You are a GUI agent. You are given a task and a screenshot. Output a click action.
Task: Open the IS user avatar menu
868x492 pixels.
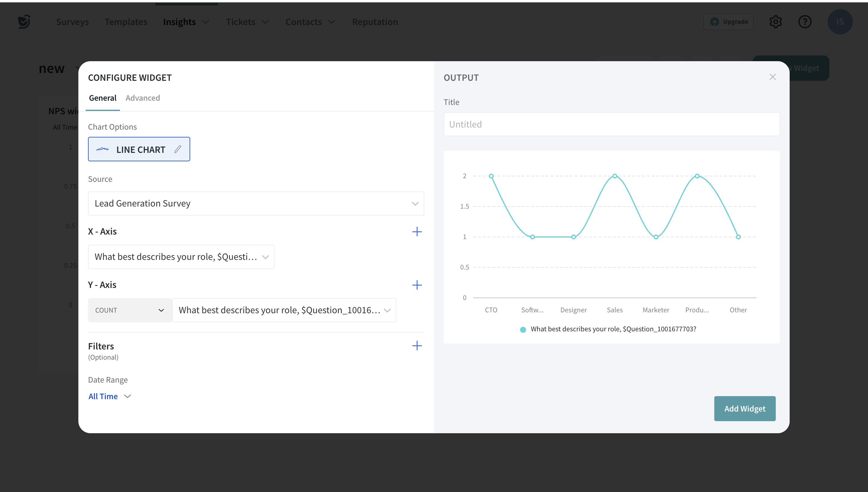point(840,22)
